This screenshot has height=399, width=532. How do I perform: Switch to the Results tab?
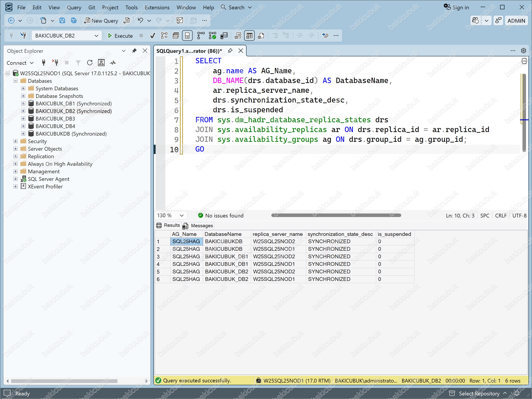click(168, 225)
